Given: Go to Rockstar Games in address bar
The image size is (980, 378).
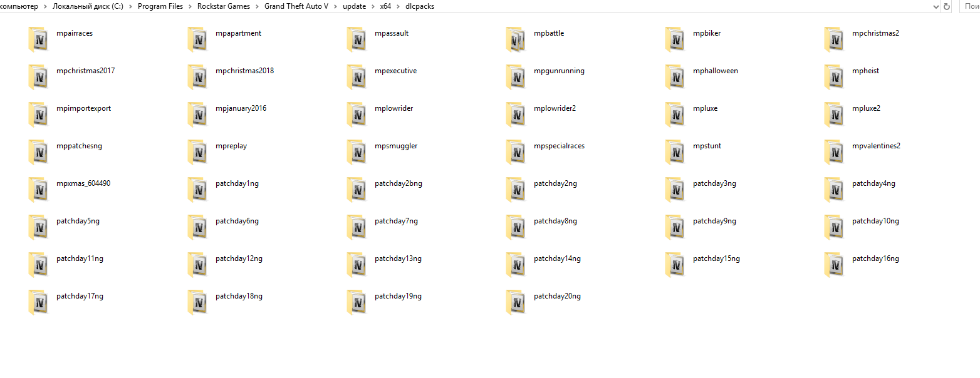Looking at the screenshot, I should 224,6.
